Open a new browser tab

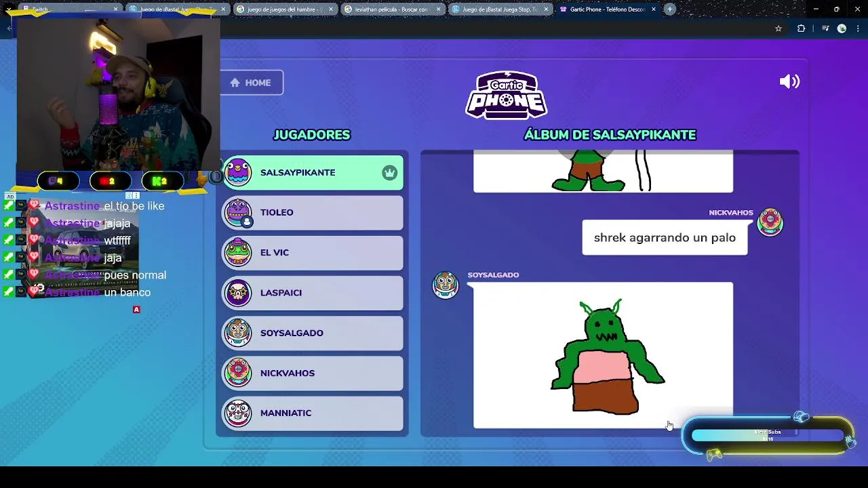point(670,9)
